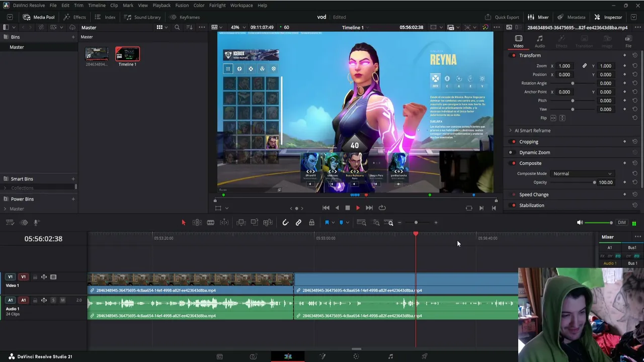The height and width of the screenshot is (362, 644).
Task: Adjust the Opacity slider
Action: coord(594,183)
